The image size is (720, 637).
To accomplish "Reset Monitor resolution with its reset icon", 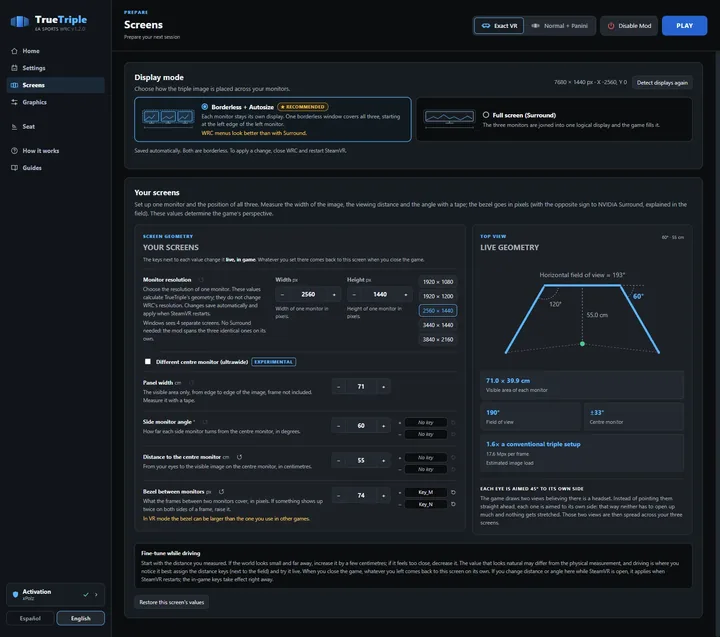I will pos(201,280).
